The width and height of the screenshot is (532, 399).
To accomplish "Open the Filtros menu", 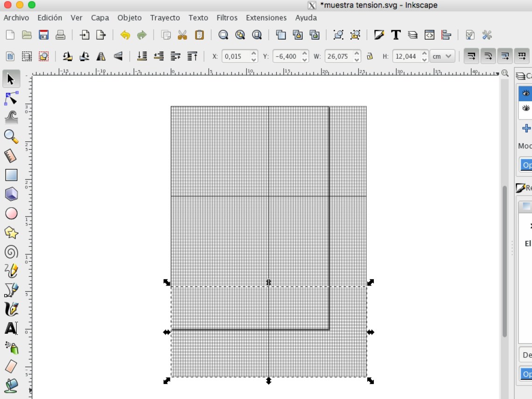I will (227, 18).
